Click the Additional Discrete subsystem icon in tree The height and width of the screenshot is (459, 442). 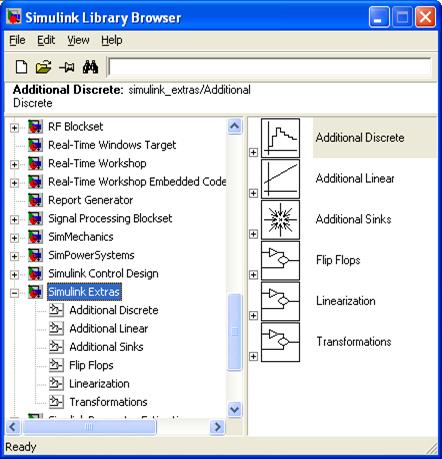56,310
